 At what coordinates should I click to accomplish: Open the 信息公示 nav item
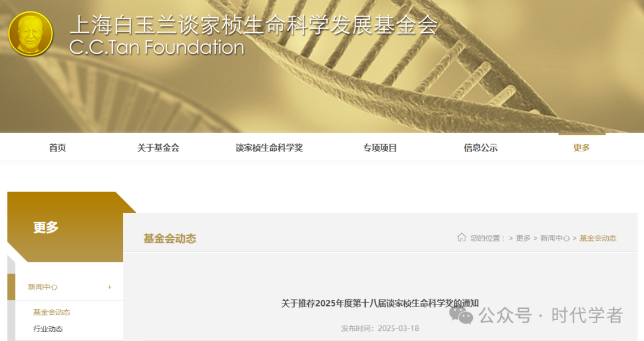[x=481, y=147]
